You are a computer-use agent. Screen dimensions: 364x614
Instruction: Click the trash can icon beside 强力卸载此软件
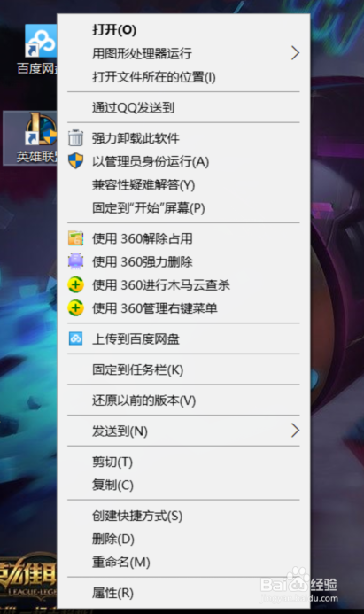tap(75, 138)
